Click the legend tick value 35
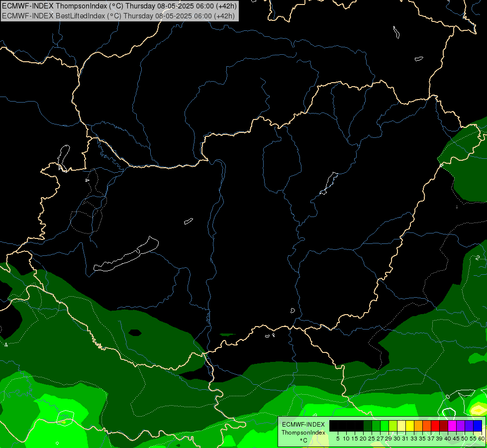The width and height of the screenshot is (487, 448). pyautogui.click(x=422, y=439)
